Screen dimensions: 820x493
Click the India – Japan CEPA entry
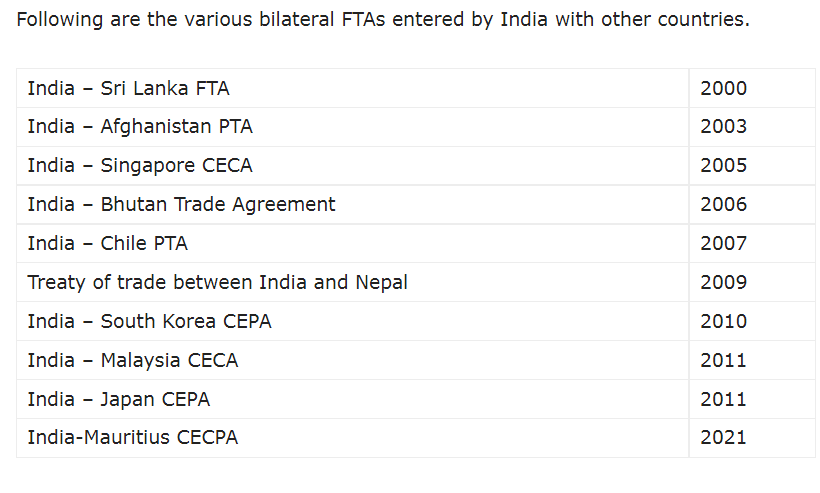point(119,399)
